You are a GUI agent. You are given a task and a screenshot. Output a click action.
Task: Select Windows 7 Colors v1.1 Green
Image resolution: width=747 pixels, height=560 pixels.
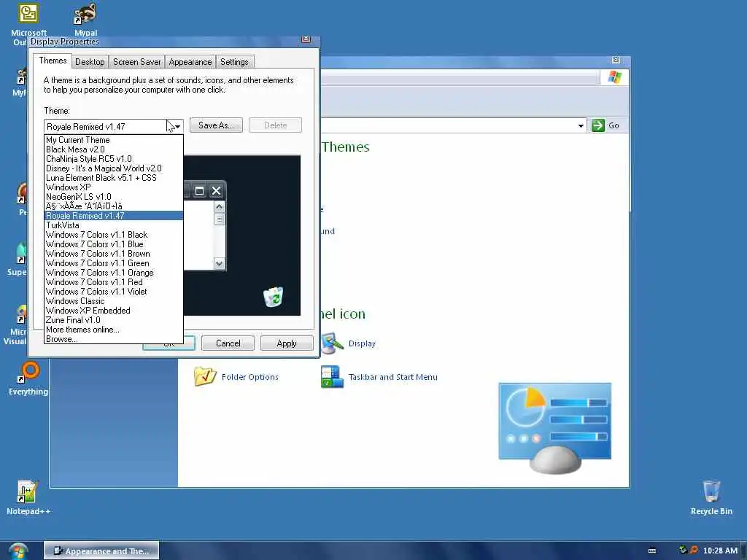pyautogui.click(x=113, y=263)
